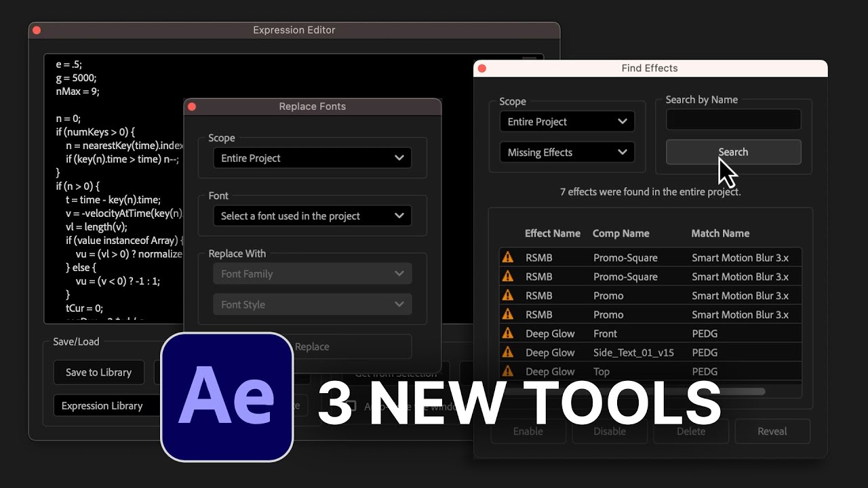The height and width of the screenshot is (488, 868).
Task: Select the 'Top' comp name cell
Action: (x=601, y=371)
